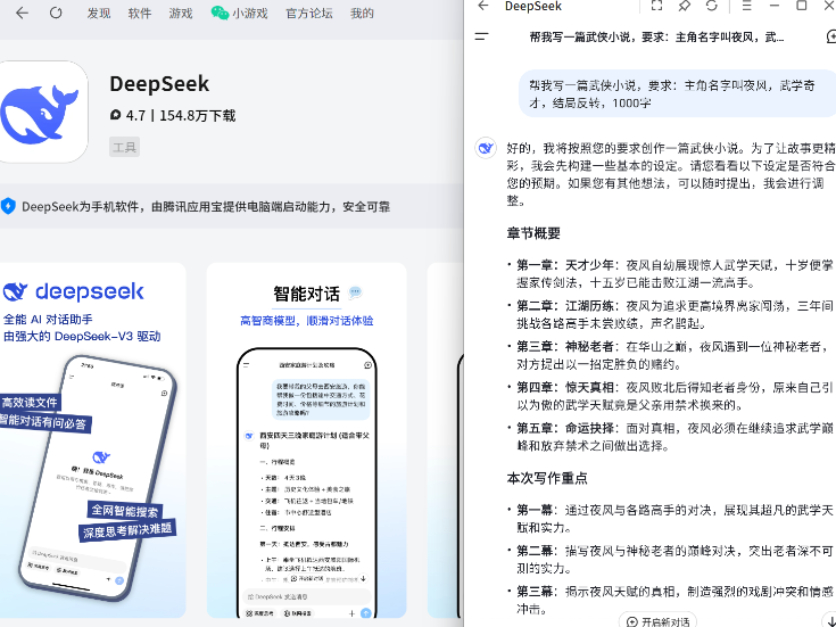Go to the 官方论坛 tab
The height and width of the screenshot is (627, 836).
309,13
